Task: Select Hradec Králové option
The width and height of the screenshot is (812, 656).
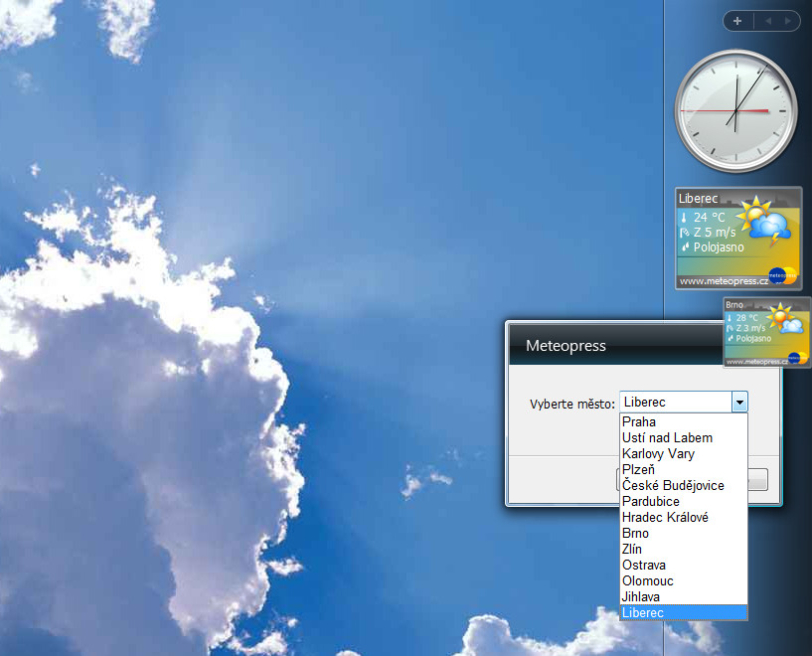Action: 684,517
